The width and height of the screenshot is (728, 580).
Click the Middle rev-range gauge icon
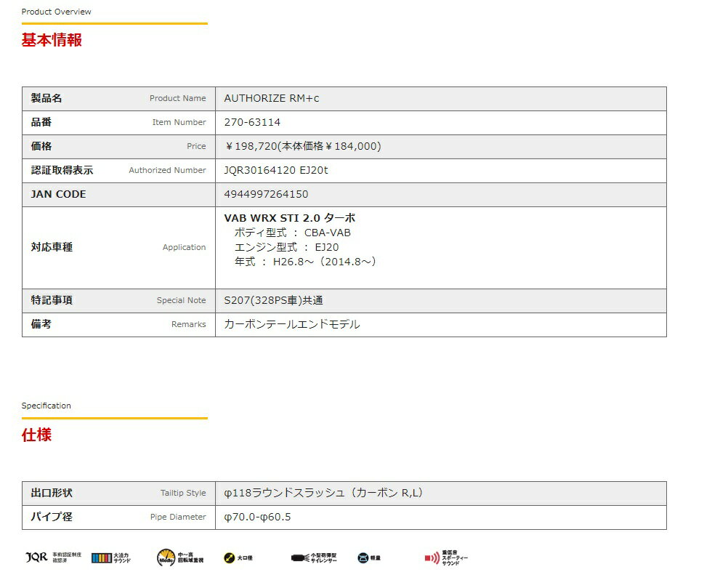166,557
